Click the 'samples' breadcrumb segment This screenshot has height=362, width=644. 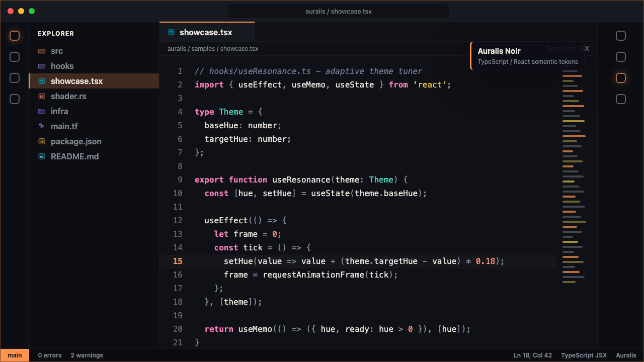(203, 49)
